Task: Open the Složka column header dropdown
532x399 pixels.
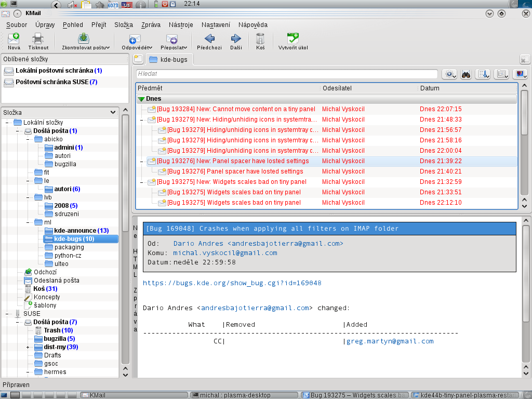Action: pos(113,112)
